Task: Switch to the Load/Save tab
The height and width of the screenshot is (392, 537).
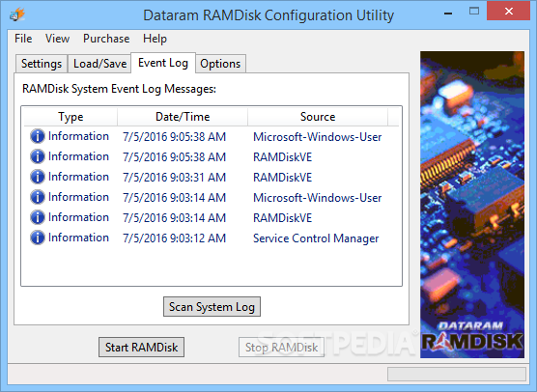Action: (x=99, y=64)
